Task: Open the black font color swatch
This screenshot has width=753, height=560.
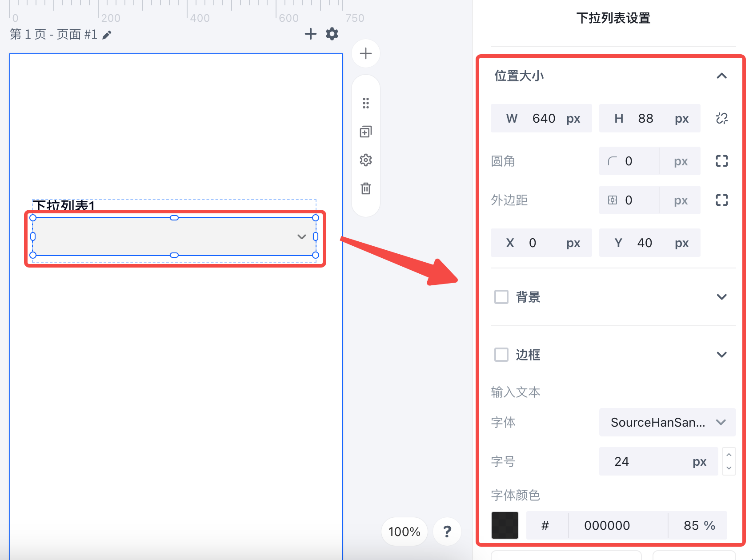Action: (x=505, y=525)
